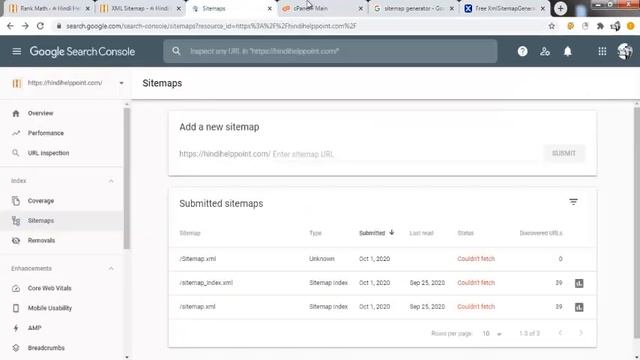640x360 pixels.
Task: Switch to the sitemap generator Google tab
Action: tap(413, 8)
